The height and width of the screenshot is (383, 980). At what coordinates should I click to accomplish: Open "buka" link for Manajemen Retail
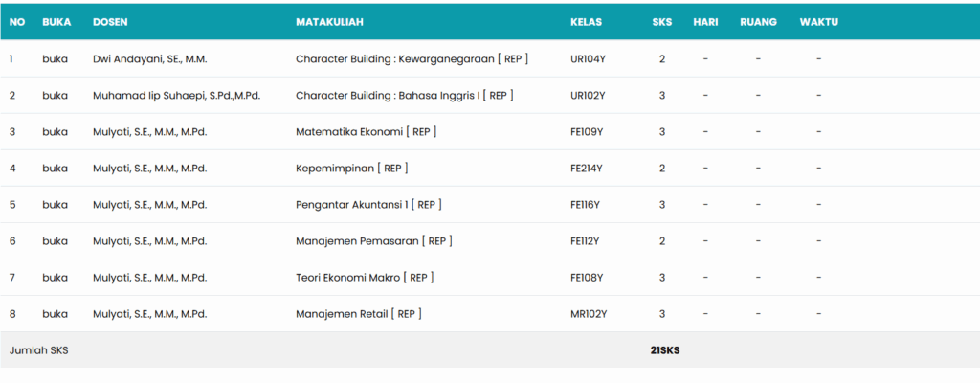[x=55, y=314]
